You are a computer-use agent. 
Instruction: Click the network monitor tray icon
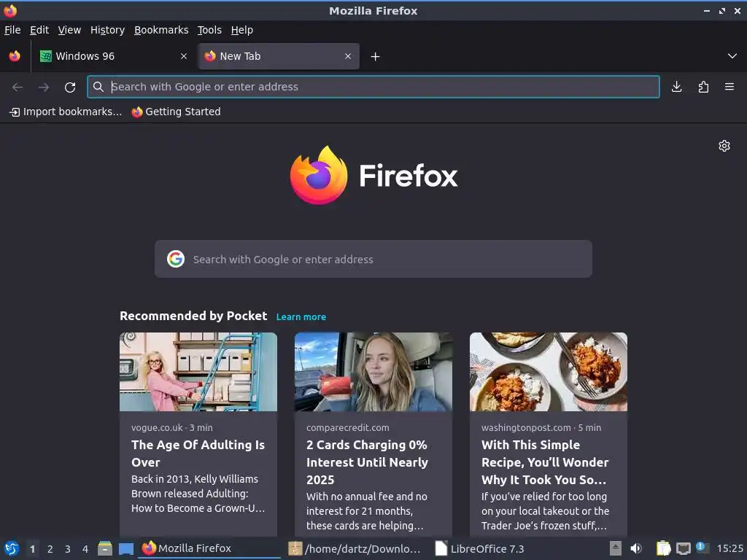click(684, 548)
